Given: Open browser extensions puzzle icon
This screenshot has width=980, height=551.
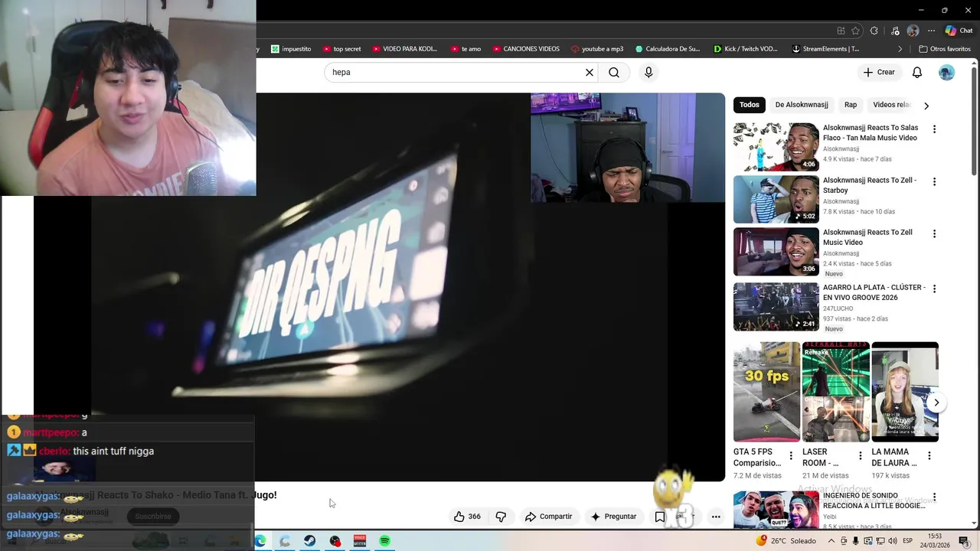Looking at the screenshot, I should 874,31.
